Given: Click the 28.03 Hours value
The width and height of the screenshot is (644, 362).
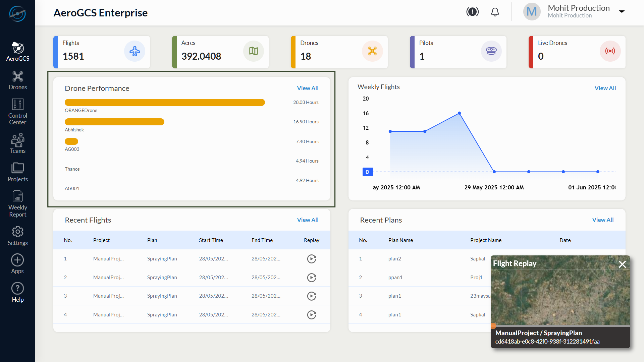Looking at the screenshot, I should pyautogui.click(x=306, y=102).
